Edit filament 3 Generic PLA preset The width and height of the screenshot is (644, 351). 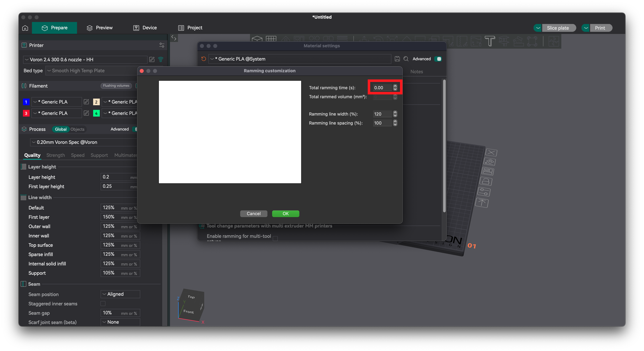click(x=86, y=113)
